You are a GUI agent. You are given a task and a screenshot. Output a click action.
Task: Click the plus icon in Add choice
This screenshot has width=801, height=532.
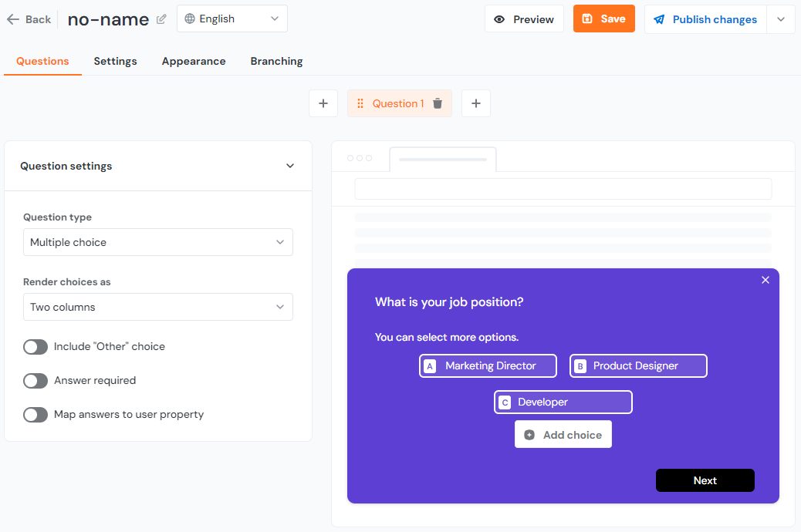[x=529, y=435]
